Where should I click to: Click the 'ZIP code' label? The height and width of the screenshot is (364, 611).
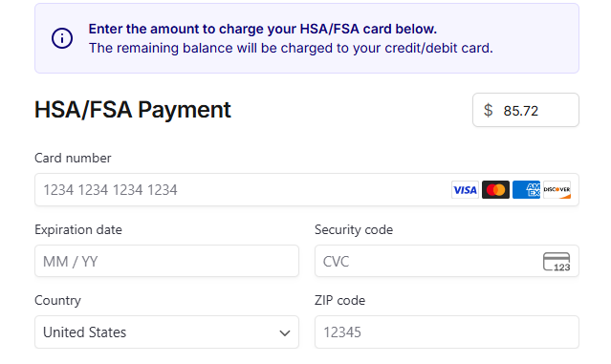coord(339,301)
